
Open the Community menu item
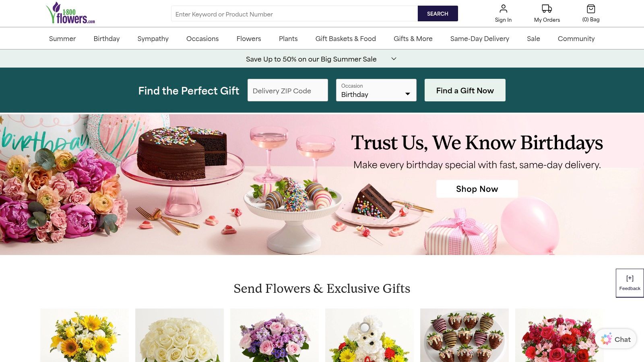pyautogui.click(x=576, y=39)
